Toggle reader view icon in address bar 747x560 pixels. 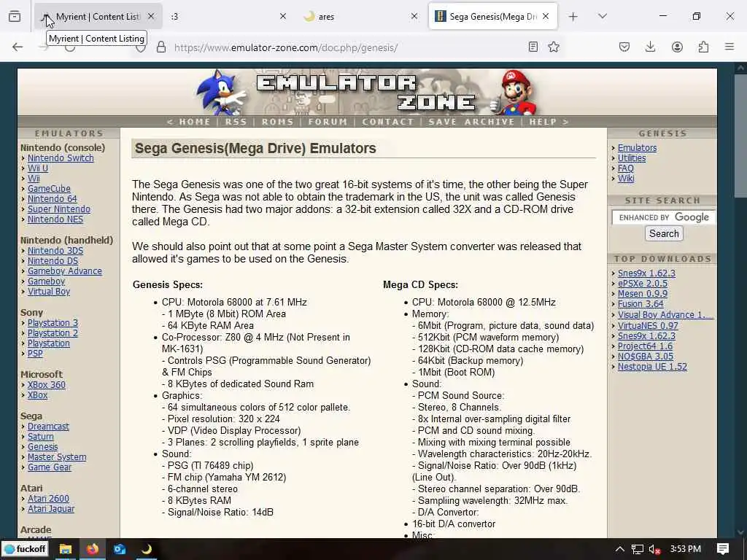533,47
